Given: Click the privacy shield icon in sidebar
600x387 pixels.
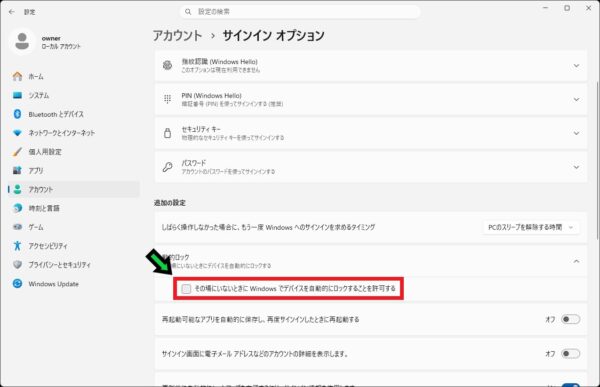Looking at the screenshot, I should (17, 265).
